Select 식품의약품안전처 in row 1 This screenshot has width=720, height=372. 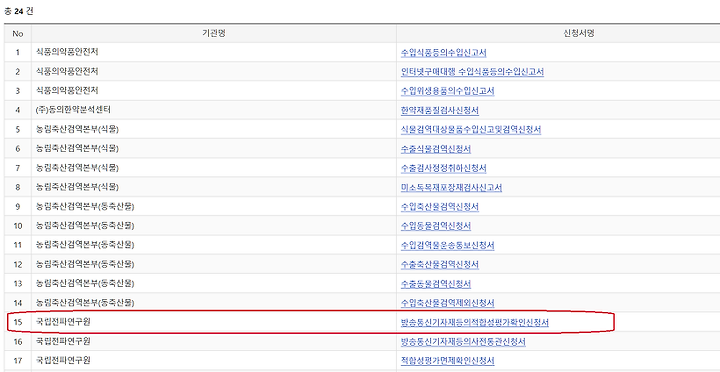pyautogui.click(x=67, y=52)
